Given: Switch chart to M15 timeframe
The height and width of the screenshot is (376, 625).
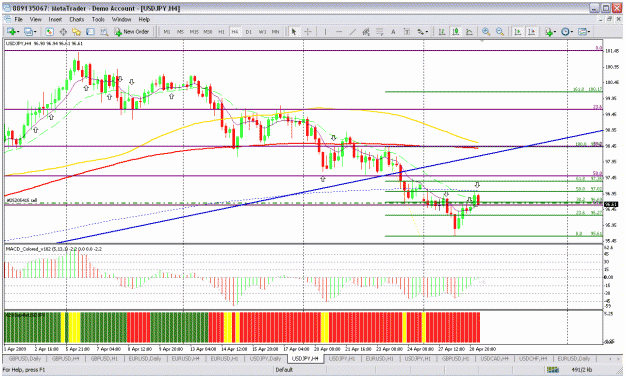Looking at the screenshot, I should 194,32.
